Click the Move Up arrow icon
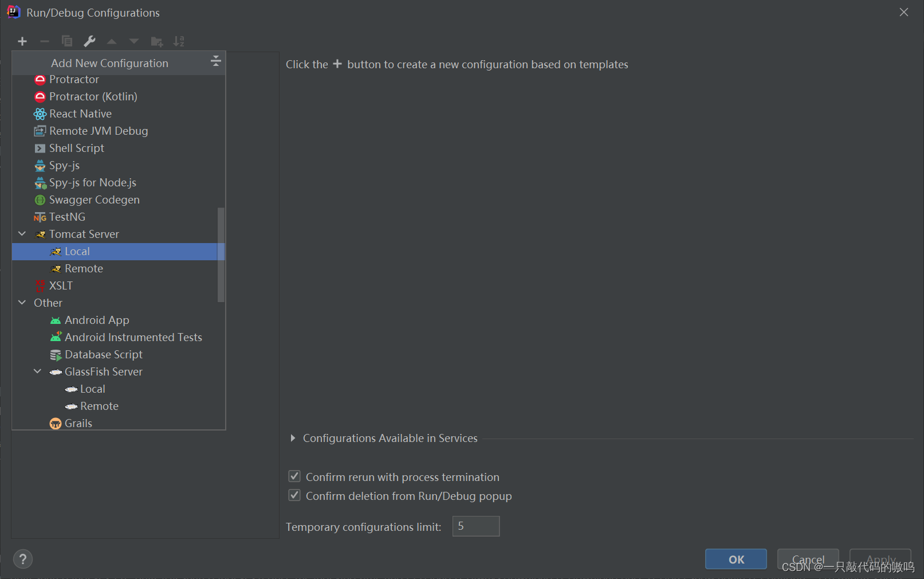Screen dimensions: 924x579 (x=112, y=41)
